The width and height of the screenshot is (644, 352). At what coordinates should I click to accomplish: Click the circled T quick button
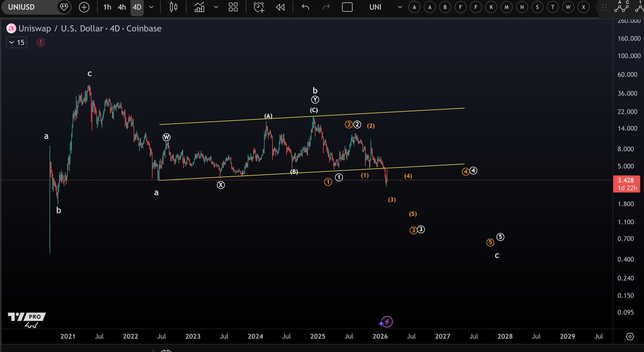click(553, 7)
